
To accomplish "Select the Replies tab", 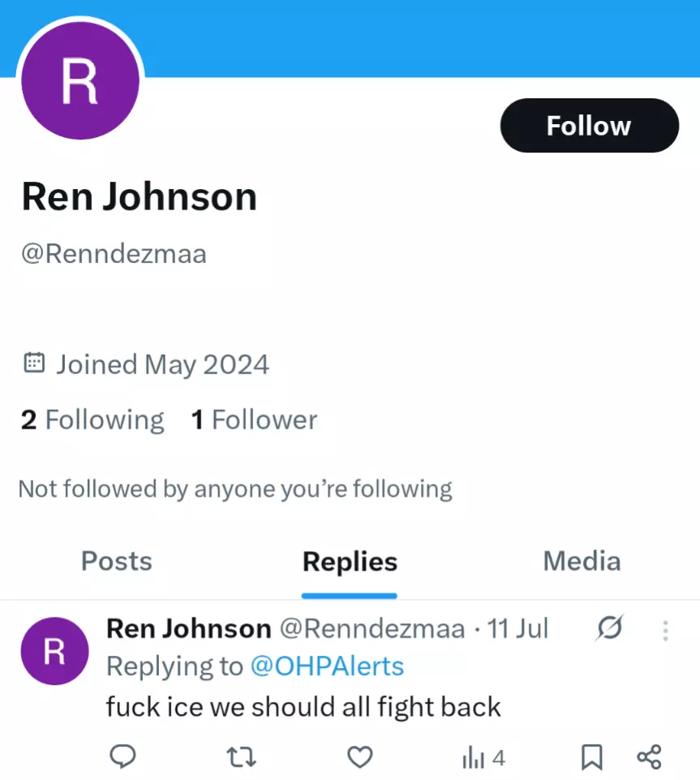I will pos(350,562).
